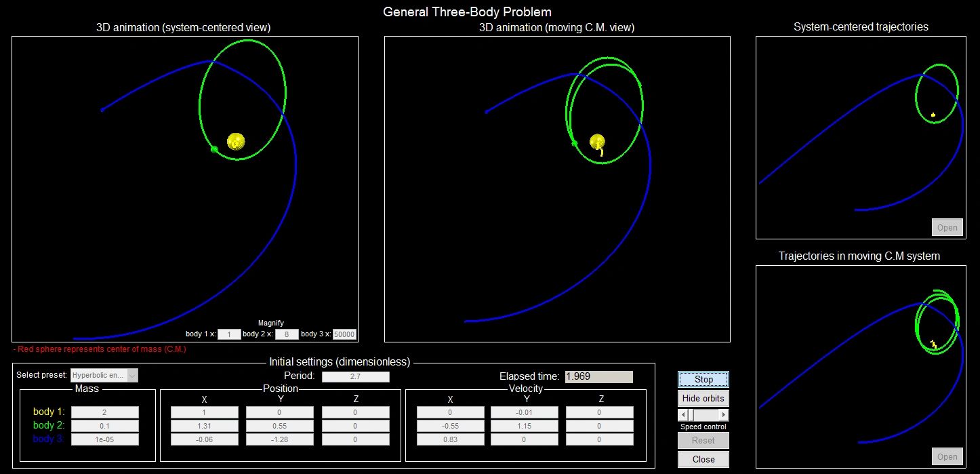
Task: Select the Period input field
Action: click(355, 376)
